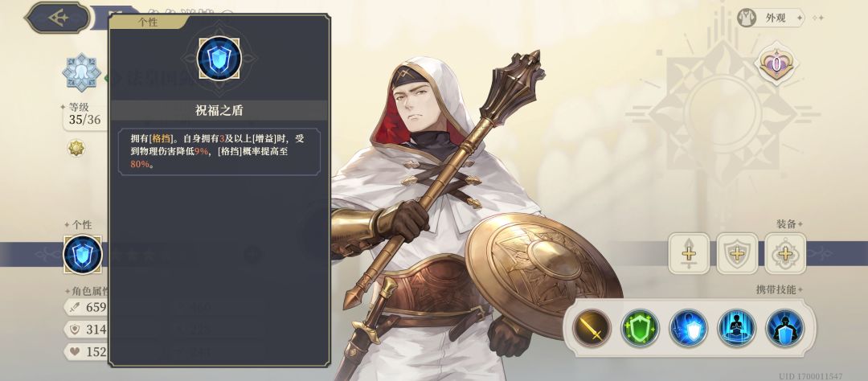The image size is (868, 381).
Task: Click the 等级 35/36 level box
Action: (x=85, y=115)
